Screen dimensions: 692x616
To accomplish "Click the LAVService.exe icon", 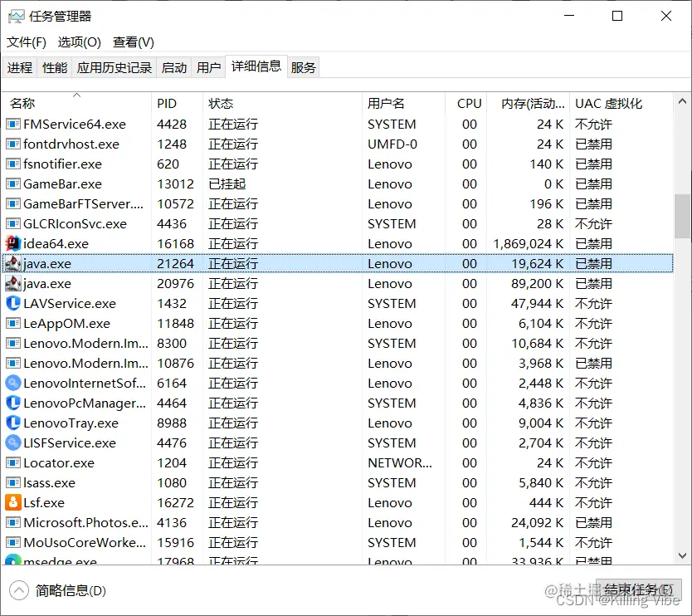I will coord(13,303).
